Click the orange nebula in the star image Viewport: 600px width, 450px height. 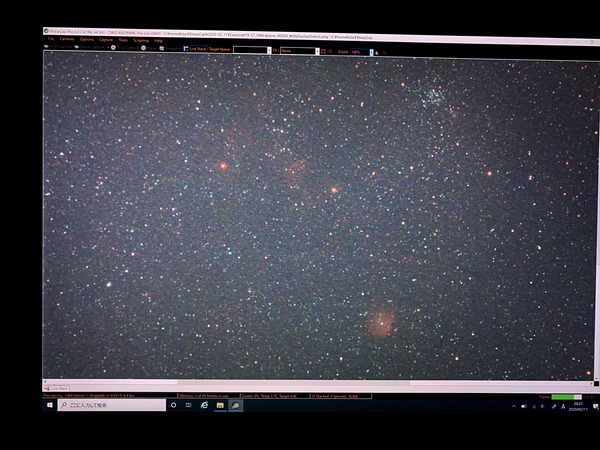click(x=381, y=323)
